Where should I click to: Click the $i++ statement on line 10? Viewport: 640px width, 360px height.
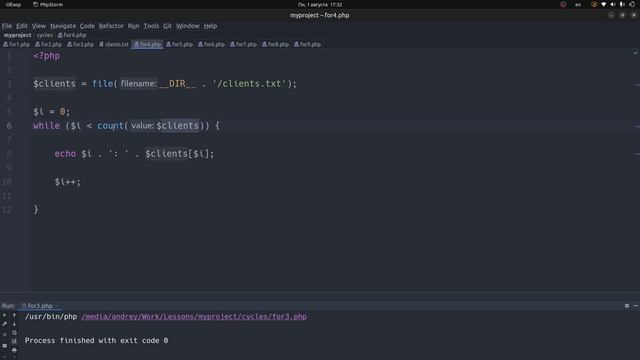68,182
